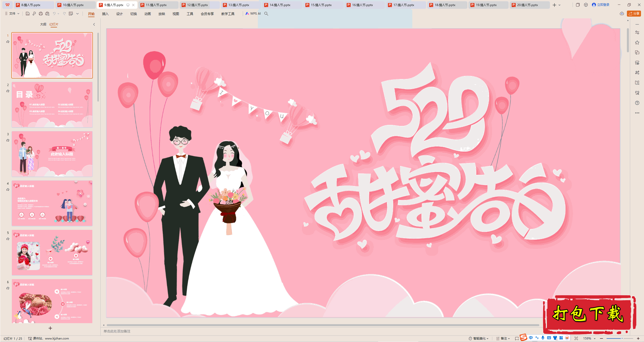Click the WPS home logo icon

[x=8, y=5]
